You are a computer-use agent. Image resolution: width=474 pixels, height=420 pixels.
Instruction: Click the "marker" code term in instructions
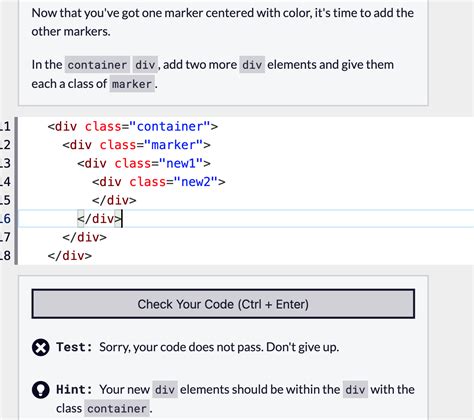pyautogui.click(x=132, y=84)
